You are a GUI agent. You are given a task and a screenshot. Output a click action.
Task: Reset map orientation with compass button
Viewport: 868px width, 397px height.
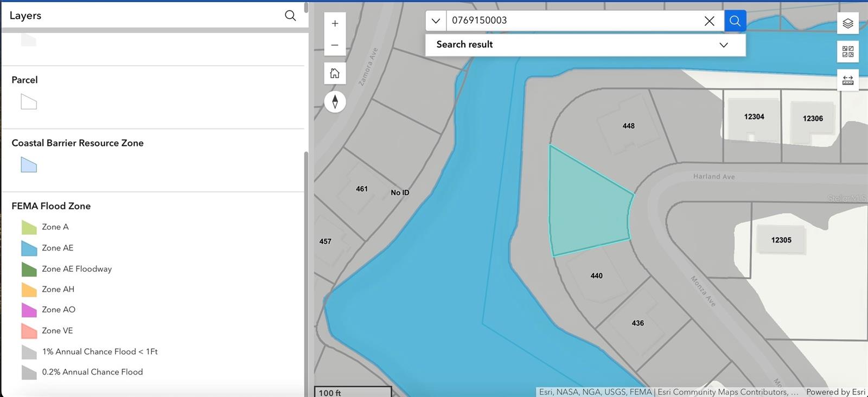[335, 101]
